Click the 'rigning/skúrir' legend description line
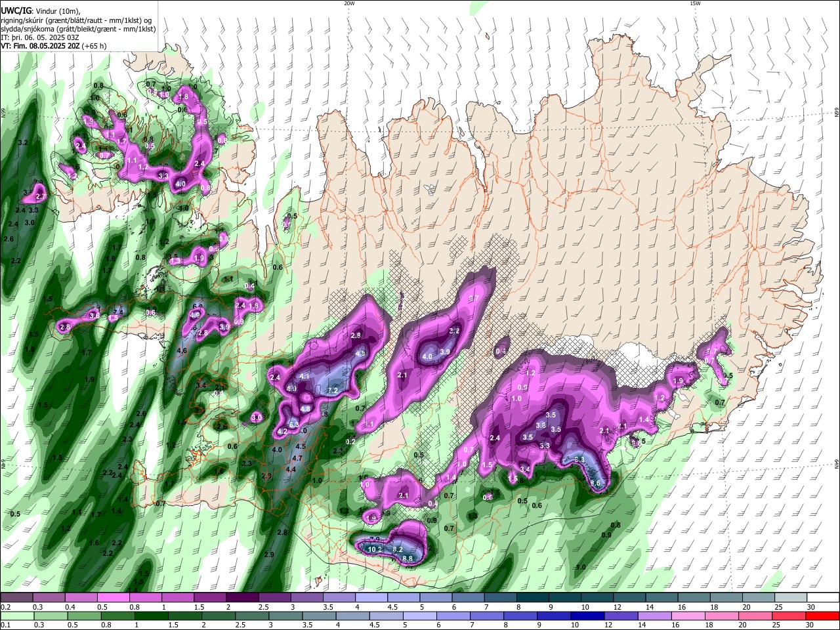The image size is (840, 630). coord(75,20)
